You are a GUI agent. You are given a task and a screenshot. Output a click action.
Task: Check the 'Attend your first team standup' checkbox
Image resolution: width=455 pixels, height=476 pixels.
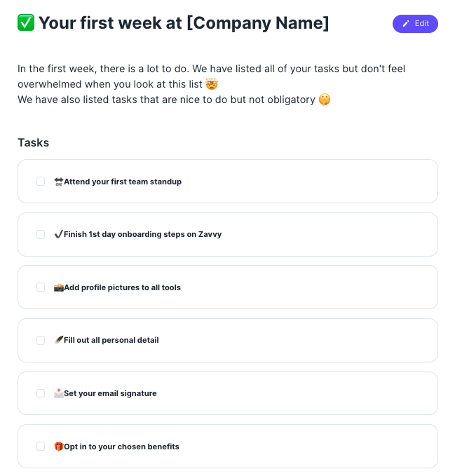pyautogui.click(x=41, y=182)
